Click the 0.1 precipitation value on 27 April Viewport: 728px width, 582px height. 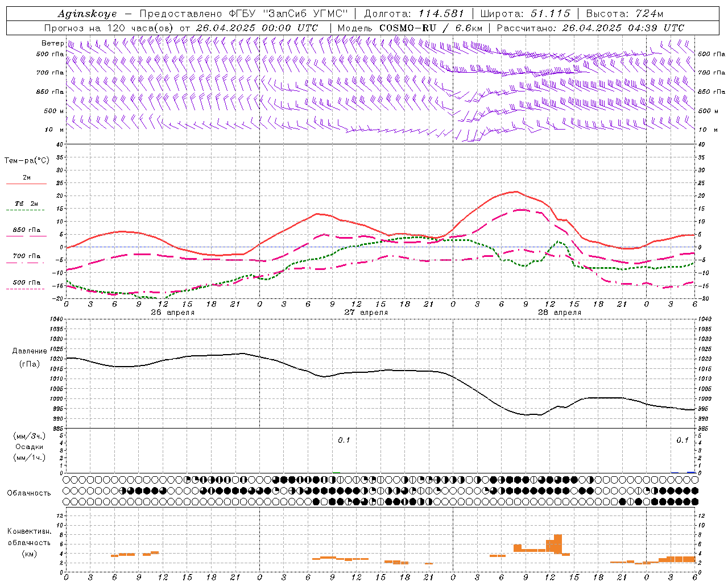tap(344, 440)
